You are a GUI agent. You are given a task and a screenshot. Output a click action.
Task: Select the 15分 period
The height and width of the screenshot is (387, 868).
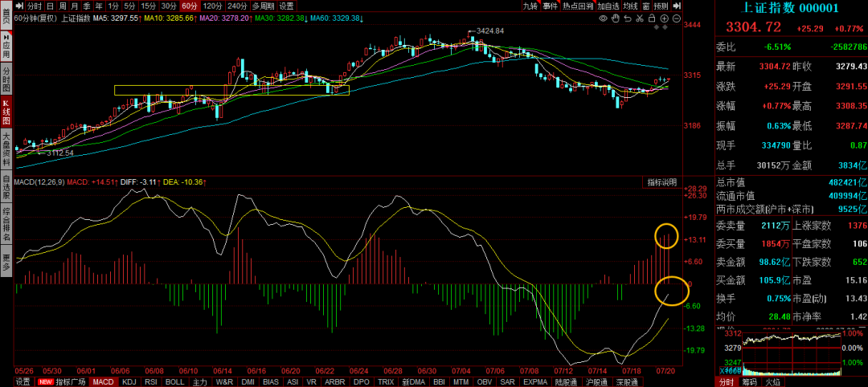pos(148,6)
